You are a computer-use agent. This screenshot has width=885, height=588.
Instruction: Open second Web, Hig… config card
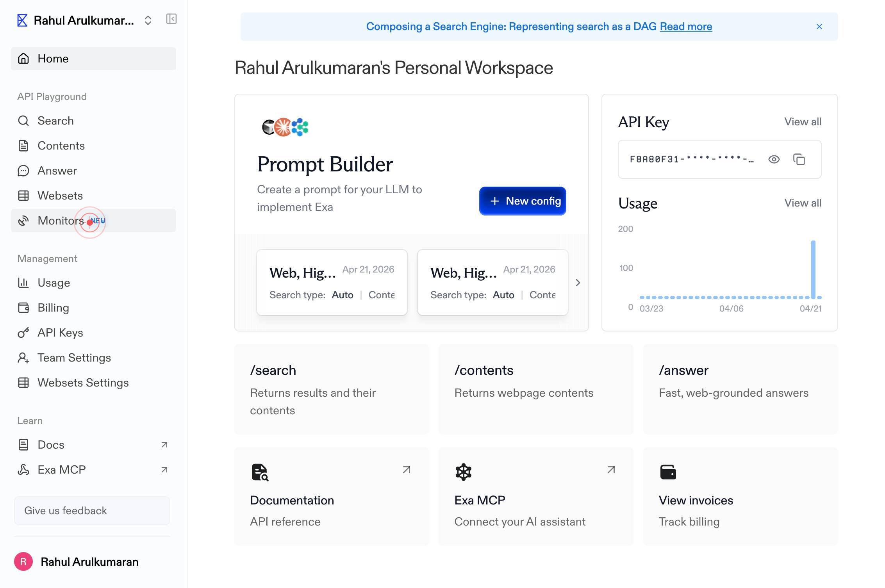tap(493, 282)
